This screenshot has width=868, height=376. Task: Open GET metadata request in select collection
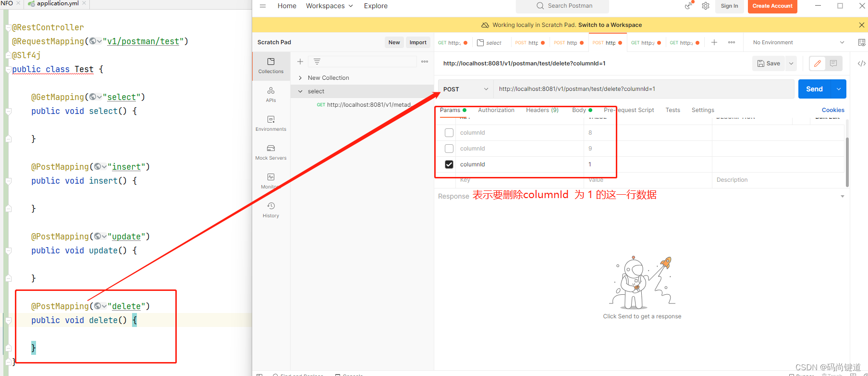tap(364, 105)
